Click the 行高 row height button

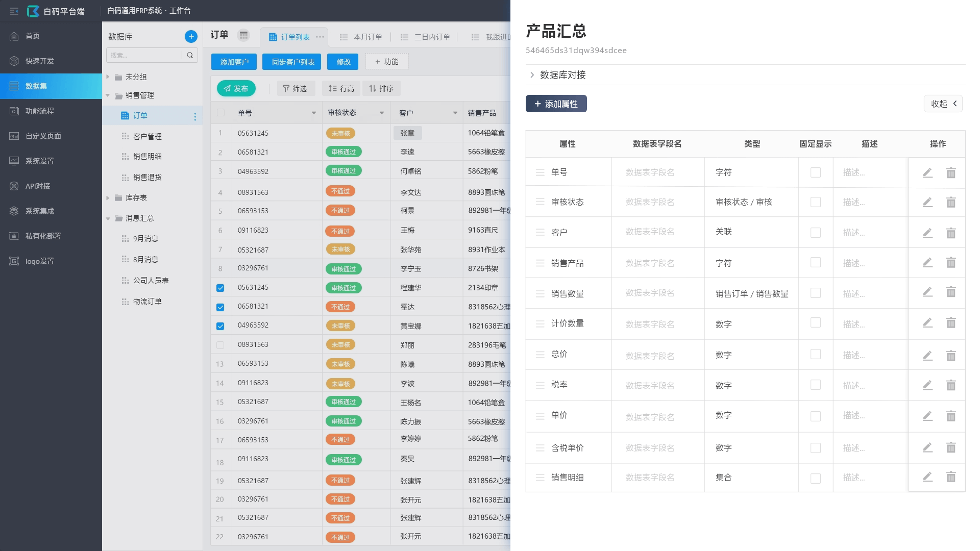pyautogui.click(x=341, y=88)
